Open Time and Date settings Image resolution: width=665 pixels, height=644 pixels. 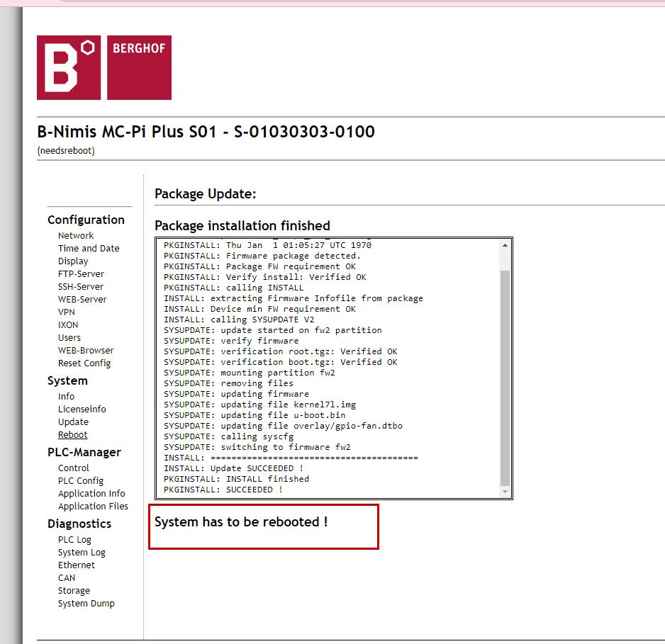point(89,248)
